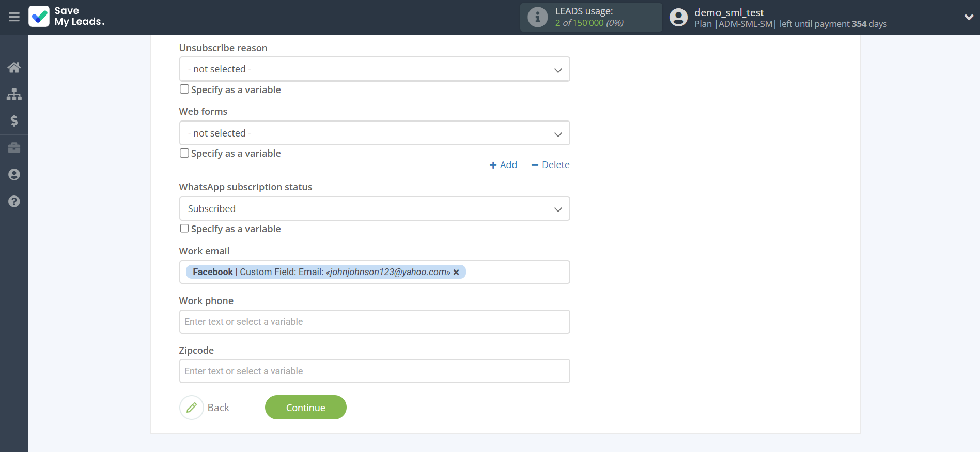Remove Facebook email variable tag

(x=456, y=273)
